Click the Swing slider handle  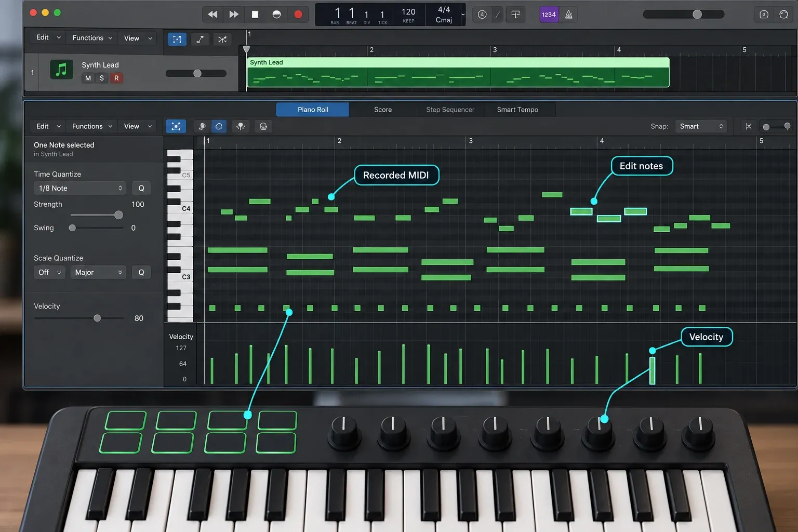click(x=72, y=228)
